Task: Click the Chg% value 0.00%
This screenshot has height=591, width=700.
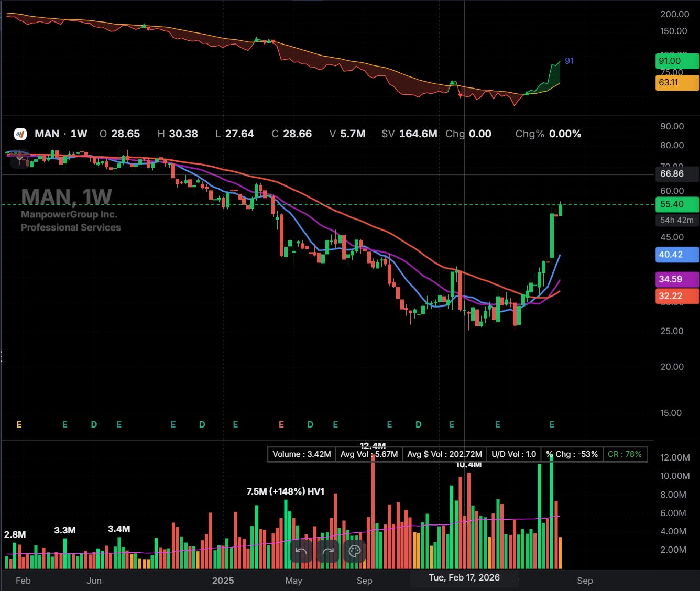Action: click(565, 134)
